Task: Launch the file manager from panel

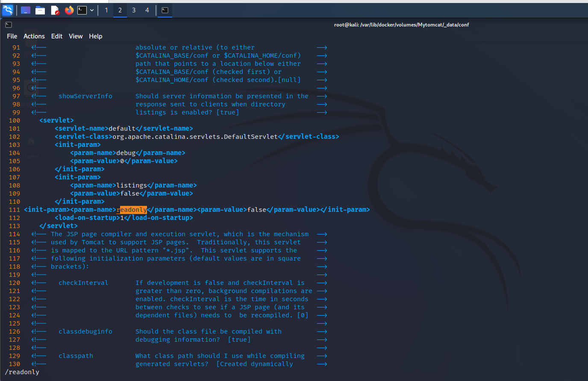Action: 40,10
